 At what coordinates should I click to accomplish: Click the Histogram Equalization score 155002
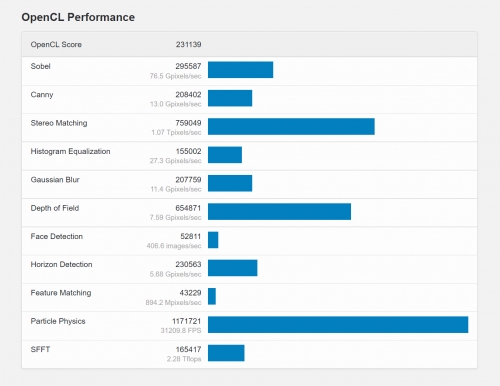[x=188, y=151]
